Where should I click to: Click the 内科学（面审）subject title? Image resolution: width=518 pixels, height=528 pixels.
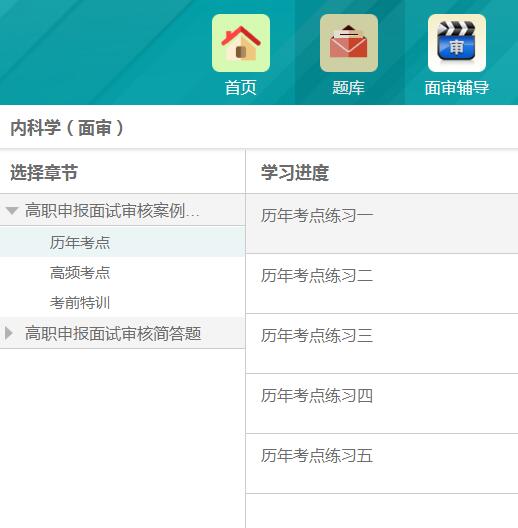[67, 128]
